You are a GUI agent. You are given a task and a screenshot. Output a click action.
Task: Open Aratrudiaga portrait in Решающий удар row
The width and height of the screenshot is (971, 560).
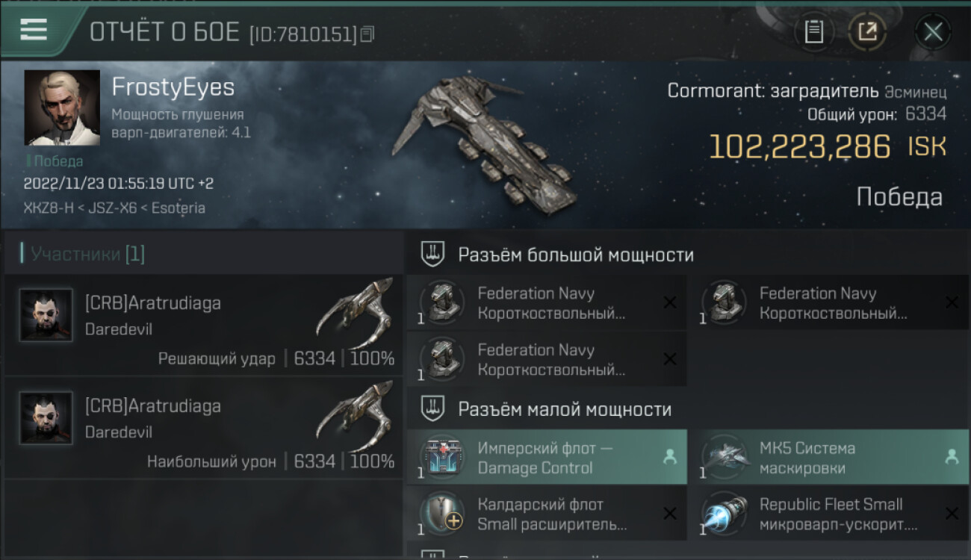click(46, 315)
